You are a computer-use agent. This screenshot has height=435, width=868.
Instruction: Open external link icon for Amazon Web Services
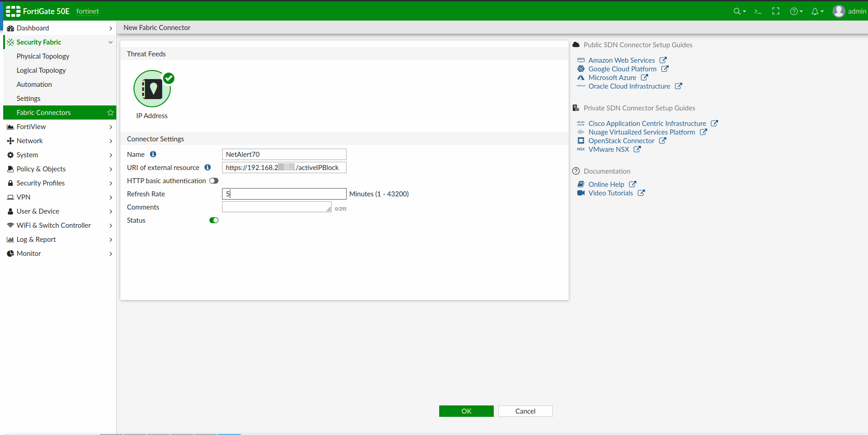coord(663,60)
